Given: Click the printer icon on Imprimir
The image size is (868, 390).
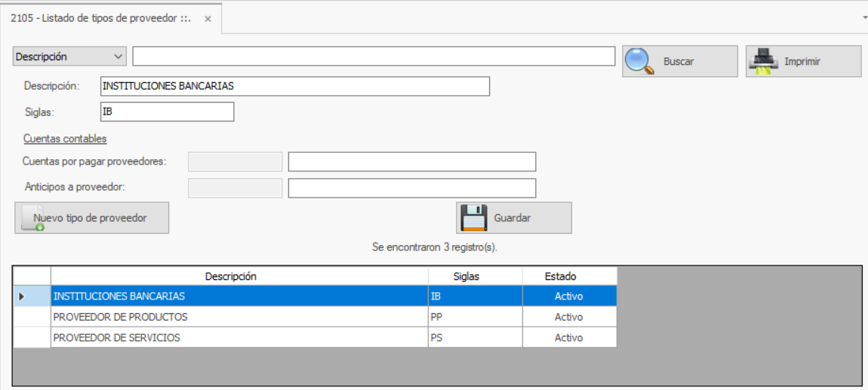Looking at the screenshot, I should point(763,62).
